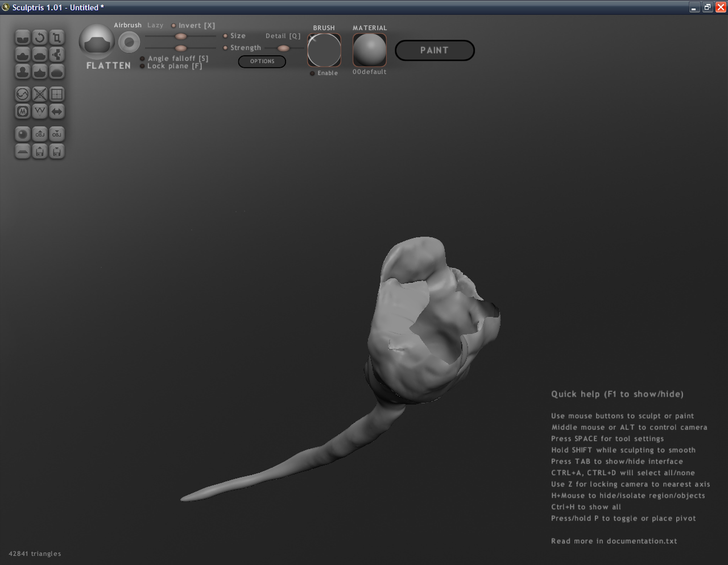Screen dimensions: 728x565
Task: Click the Symmetry double-arrow icon
Action: point(57,111)
